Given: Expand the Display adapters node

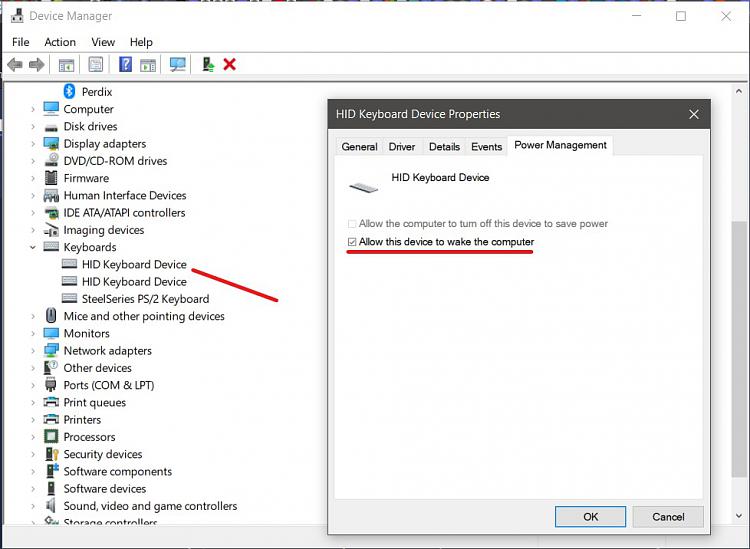Looking at the screenshot, I should 33,144.
